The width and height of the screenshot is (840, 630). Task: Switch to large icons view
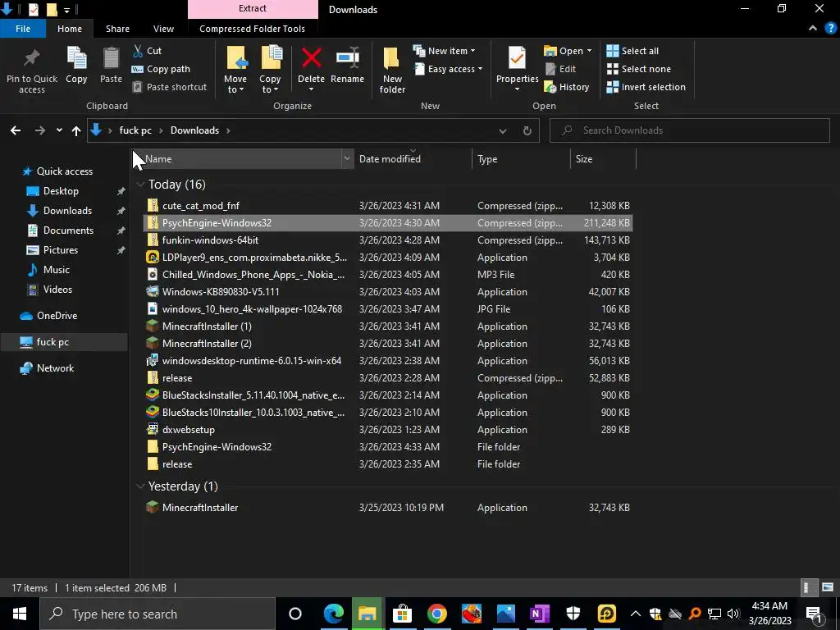coord(828,587)
